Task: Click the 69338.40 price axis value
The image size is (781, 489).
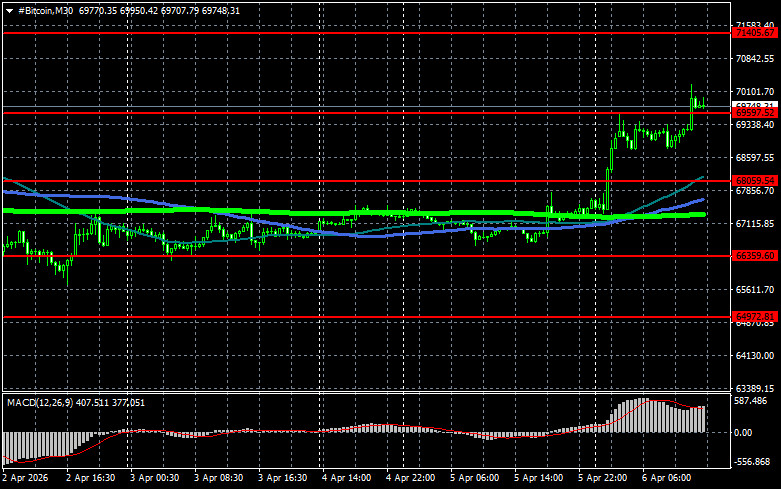Action: pos(755,124)
